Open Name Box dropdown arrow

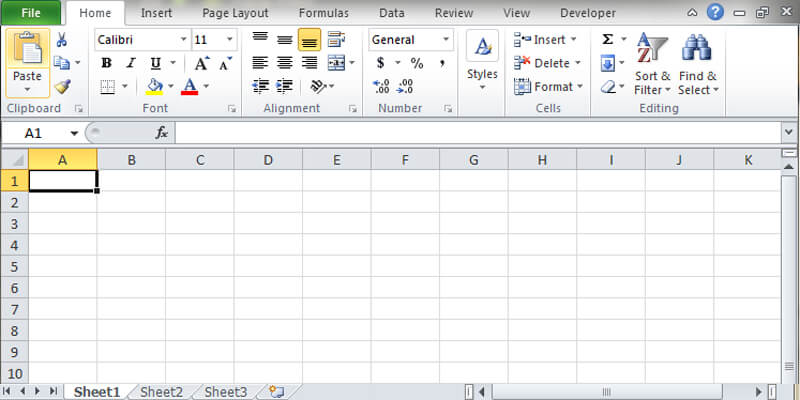(x=74, y=134)
